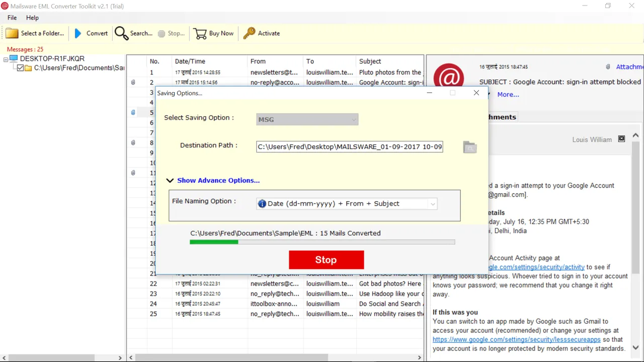Click the paperclip icon on row 5
This screenshot has height=362, width=644.
[133, 113]
